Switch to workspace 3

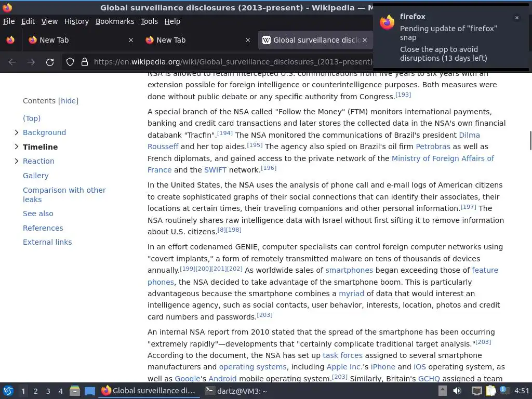tap(48, 391)
